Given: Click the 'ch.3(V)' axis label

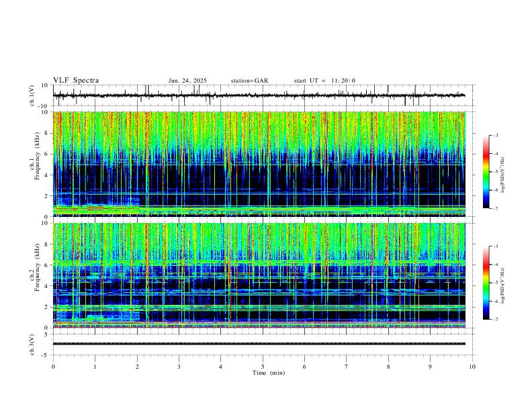Looking at the screenshot, I should (x=32, y=345).
